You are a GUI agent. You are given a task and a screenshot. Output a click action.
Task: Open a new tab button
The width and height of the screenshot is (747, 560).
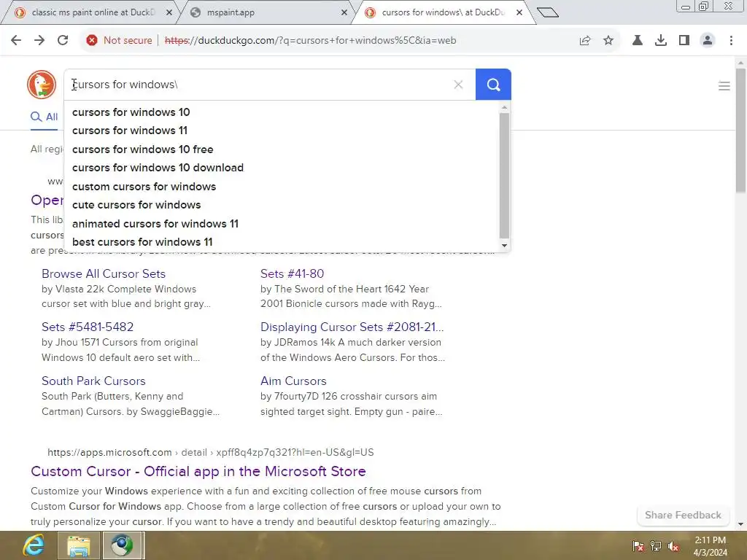(x=547, y=12)
